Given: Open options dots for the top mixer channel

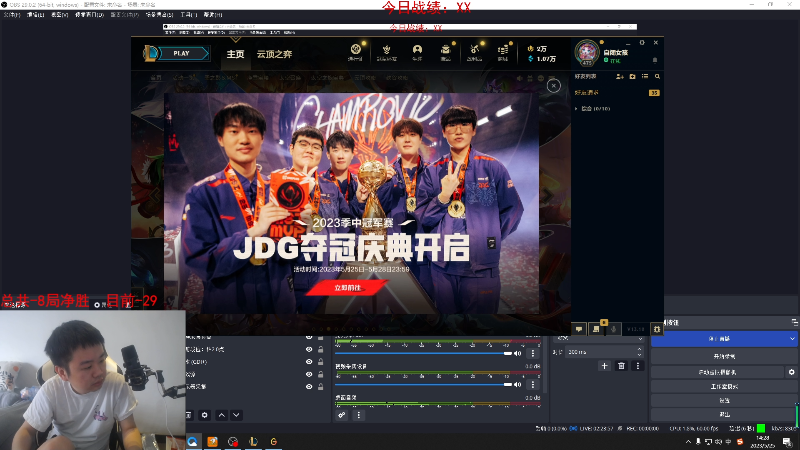Looking at the screenshot, I should (533, 353).
